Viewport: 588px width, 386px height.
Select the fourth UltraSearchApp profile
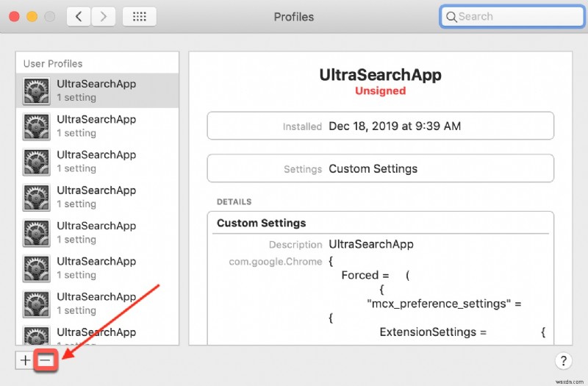click(97, 196)
